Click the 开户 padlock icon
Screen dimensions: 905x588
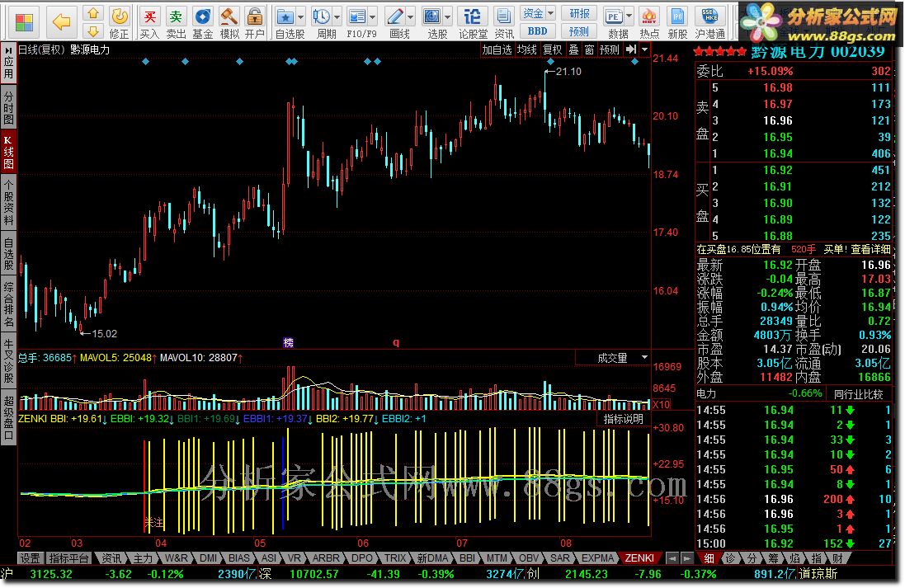click(255, 16)
